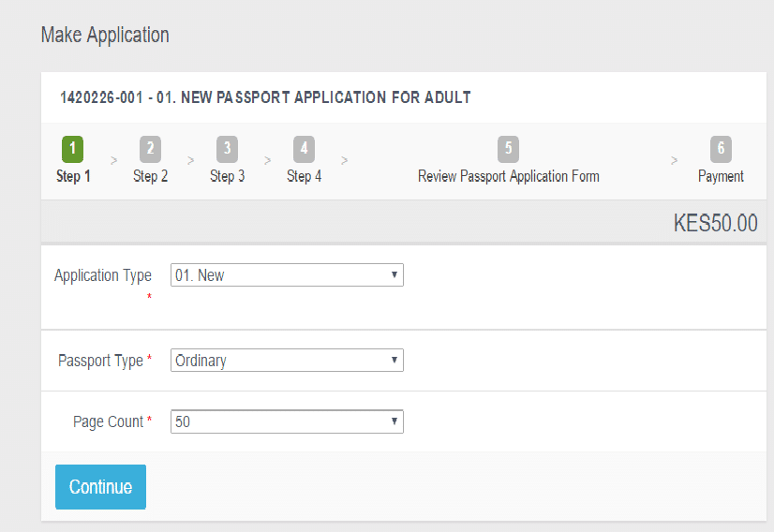This screenshot has width=774, height=532.
Task: Click the Page Count field label
Action: (108, 422)
